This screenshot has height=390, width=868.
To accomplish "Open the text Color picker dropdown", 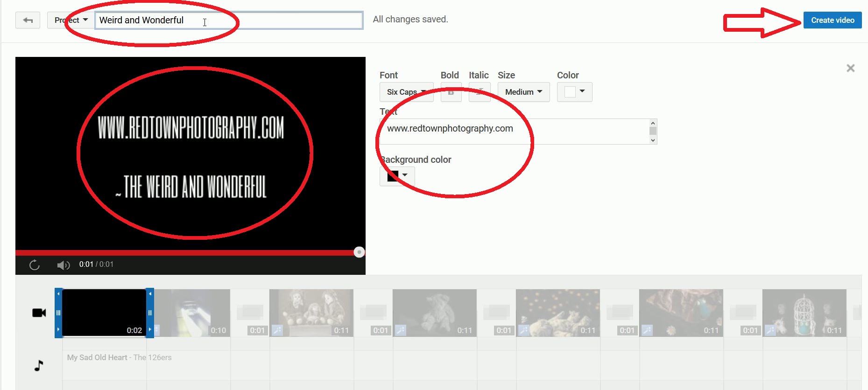I will (574, 92).
